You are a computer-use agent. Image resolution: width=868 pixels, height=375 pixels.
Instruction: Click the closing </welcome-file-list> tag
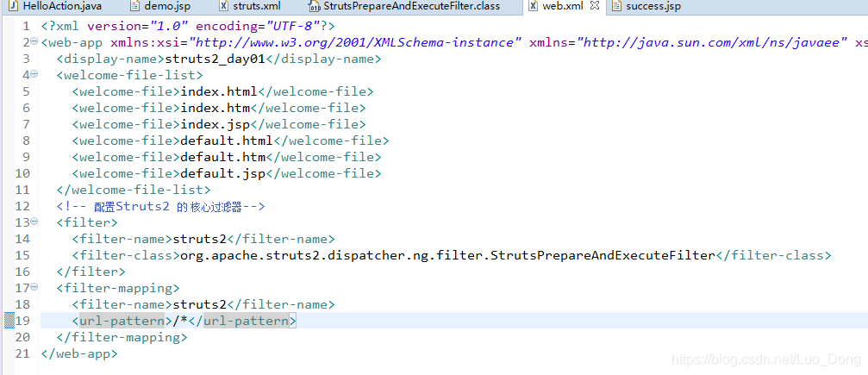pos(134,190)
